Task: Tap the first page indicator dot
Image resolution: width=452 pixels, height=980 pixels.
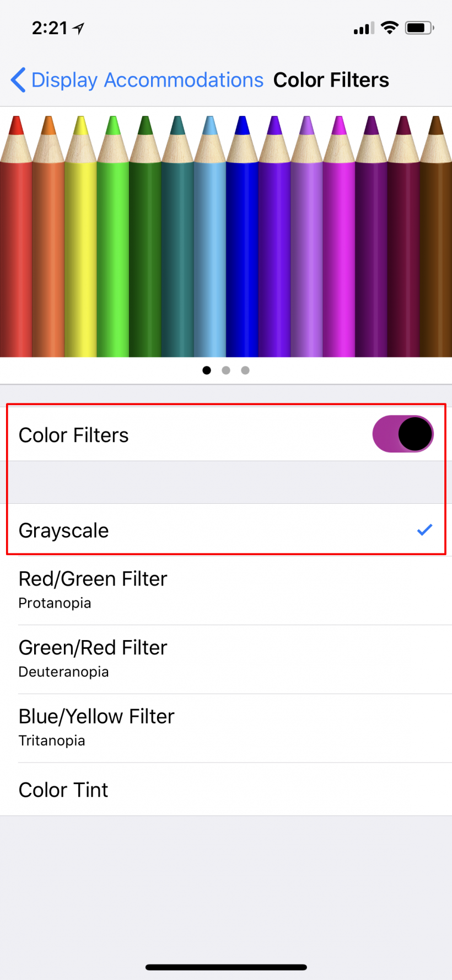Action: coord(207,370)
